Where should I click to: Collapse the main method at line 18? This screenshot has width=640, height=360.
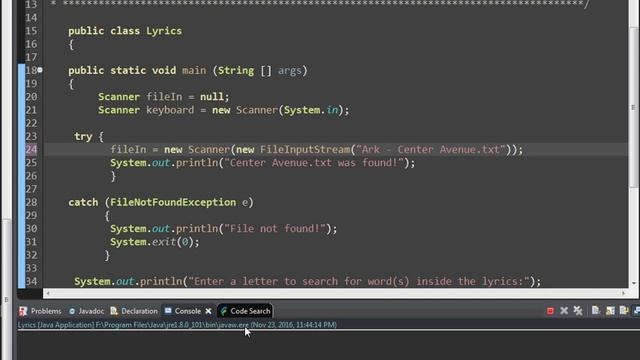40,70
